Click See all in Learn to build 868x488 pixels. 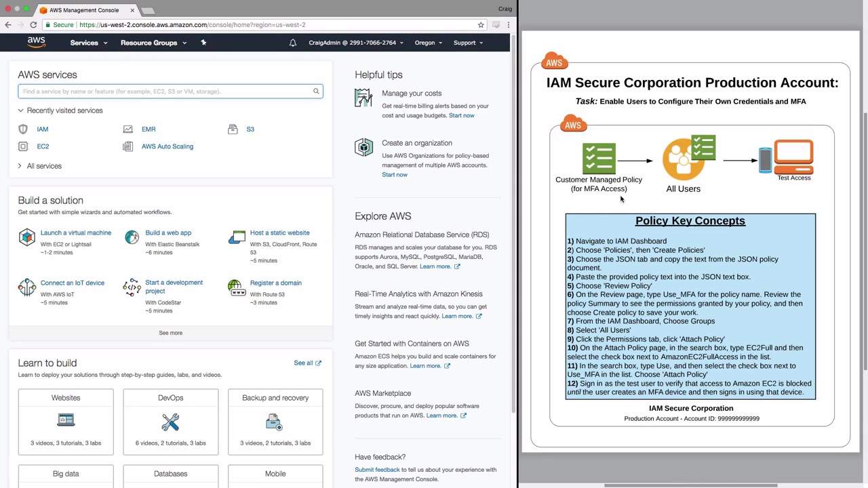[307, 363]
